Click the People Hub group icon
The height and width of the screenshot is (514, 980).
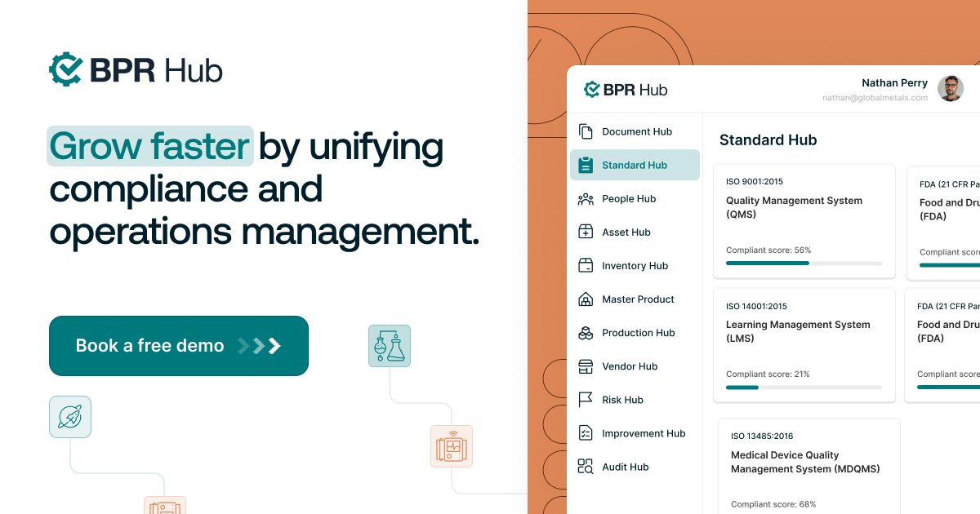click(x=586, y=198)
